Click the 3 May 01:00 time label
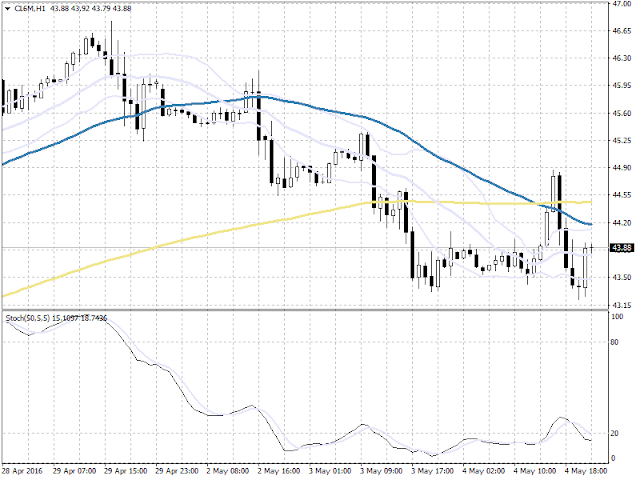Screen dimensions: 640x480 pos(329,471)
